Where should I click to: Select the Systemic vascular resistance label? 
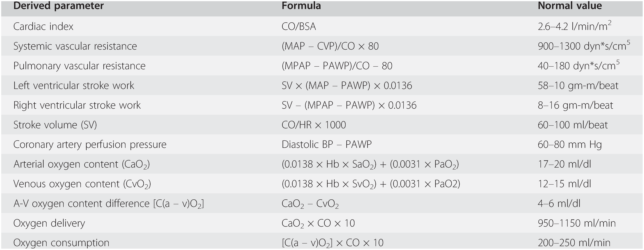pyautogui.click(x=75, y=46)
